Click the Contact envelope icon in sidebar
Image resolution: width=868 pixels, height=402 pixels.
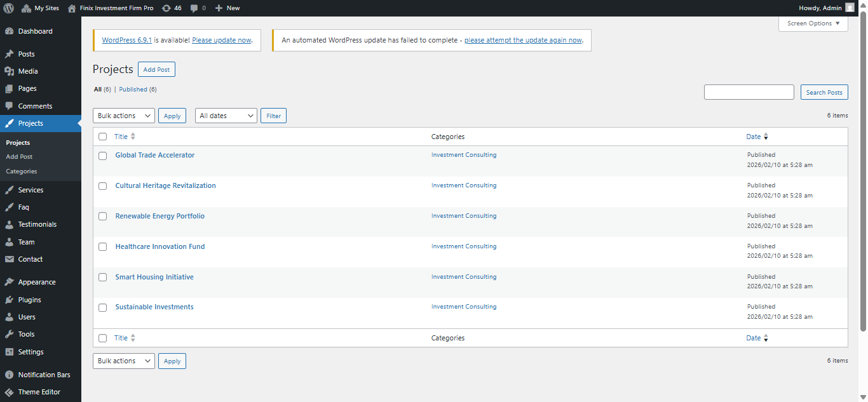point(10,259)
